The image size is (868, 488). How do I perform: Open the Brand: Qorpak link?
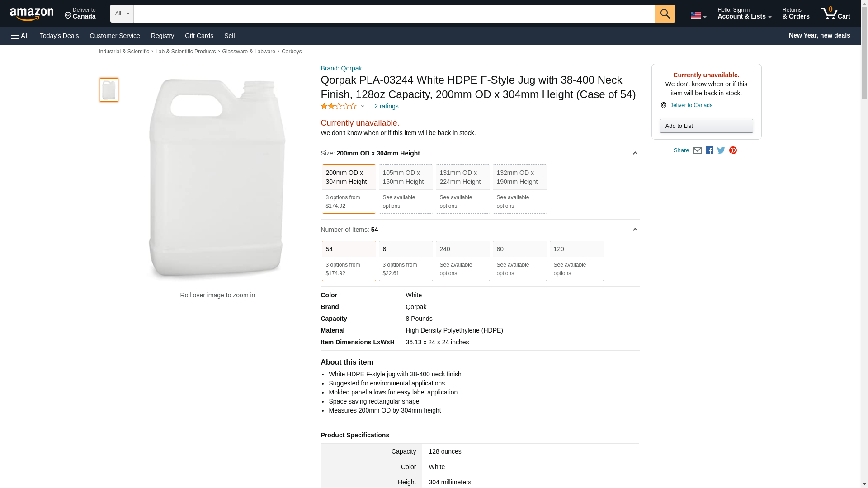[341, 68]
